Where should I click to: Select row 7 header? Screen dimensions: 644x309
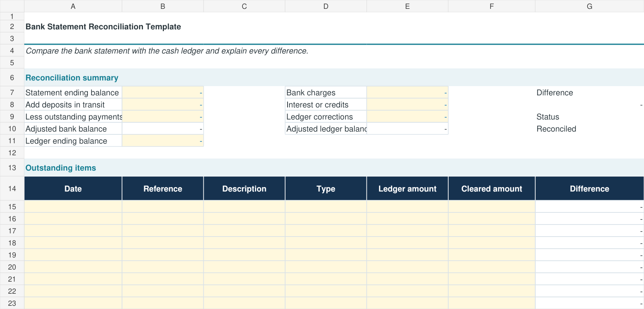tap(12, 93)
